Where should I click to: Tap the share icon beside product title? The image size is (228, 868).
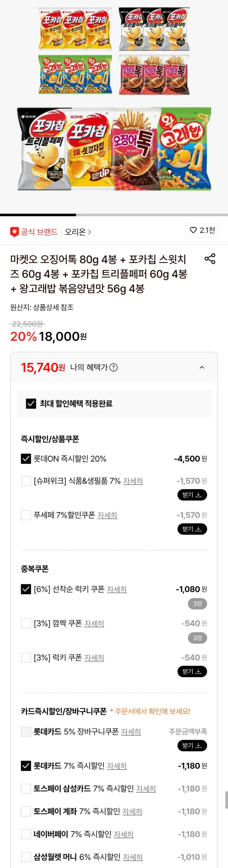pos(210,259)
